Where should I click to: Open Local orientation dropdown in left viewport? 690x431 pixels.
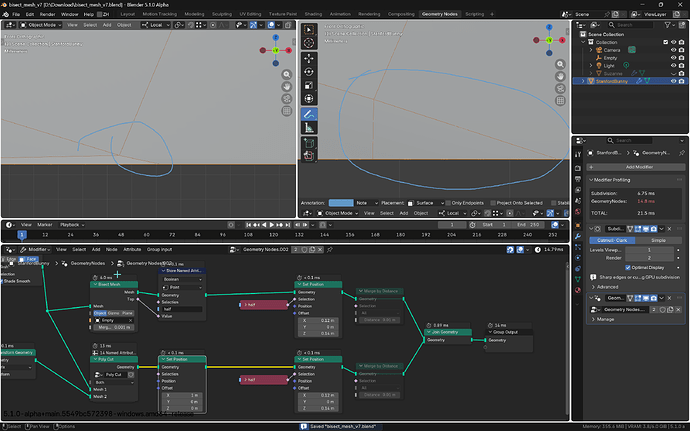[x=156, y=25]
